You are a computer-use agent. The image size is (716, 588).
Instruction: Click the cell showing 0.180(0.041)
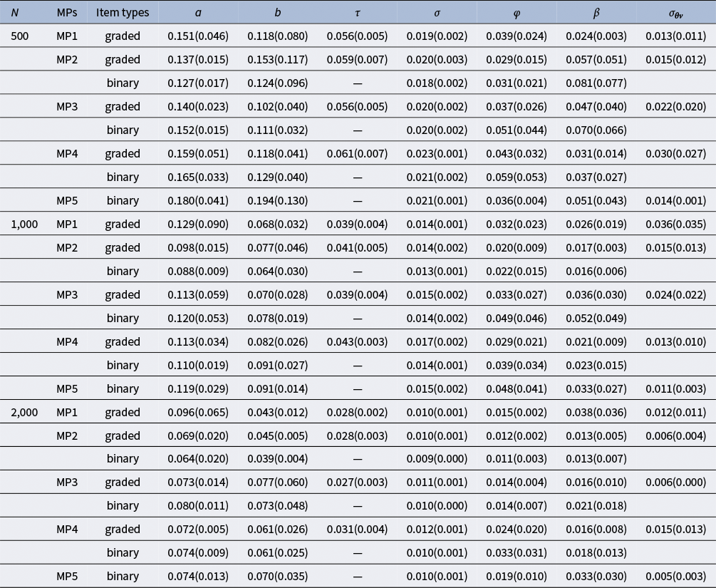tap(197, 201)
